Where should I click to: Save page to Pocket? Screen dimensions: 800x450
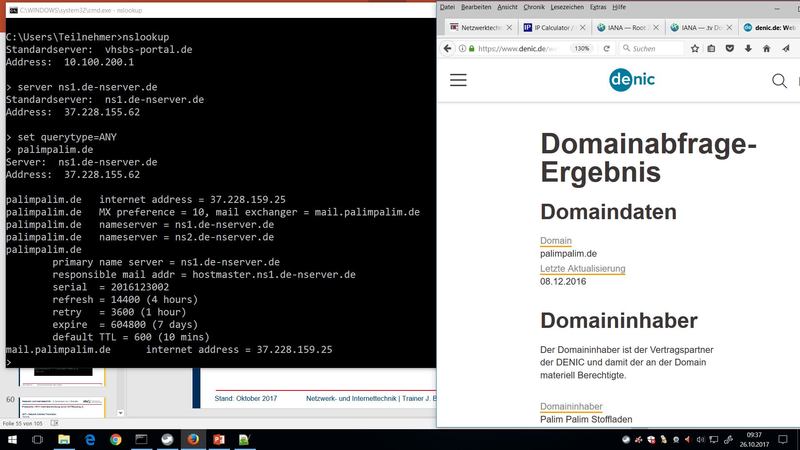730,48
